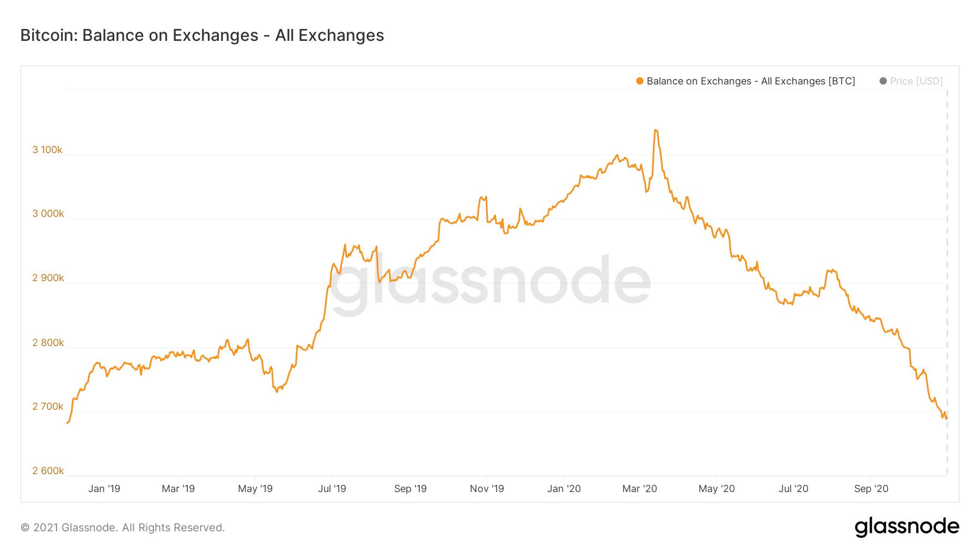Screen dimensions: 980x552
Task: Click the Jan '19 x-axis label
Action: (104, 489)
